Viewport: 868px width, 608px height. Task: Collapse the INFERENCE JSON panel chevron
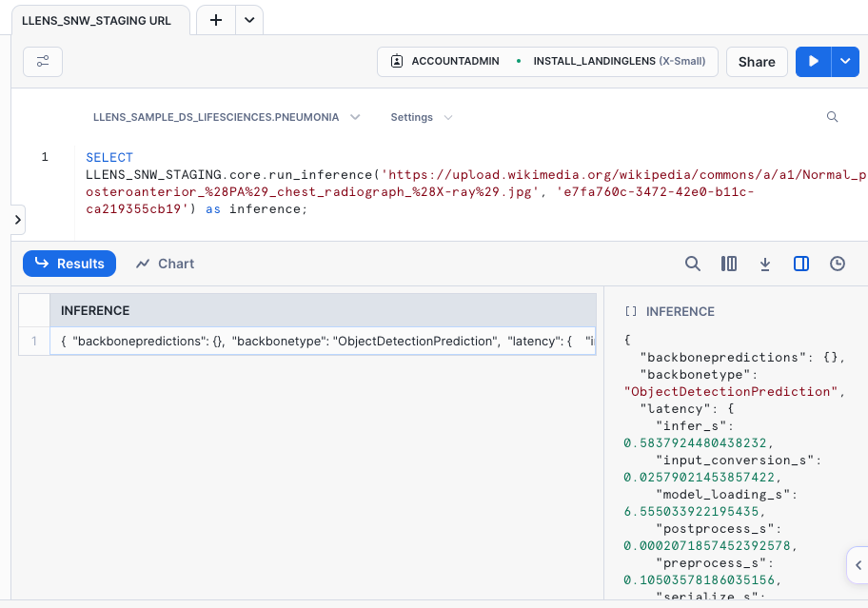[x=859, y=564]
